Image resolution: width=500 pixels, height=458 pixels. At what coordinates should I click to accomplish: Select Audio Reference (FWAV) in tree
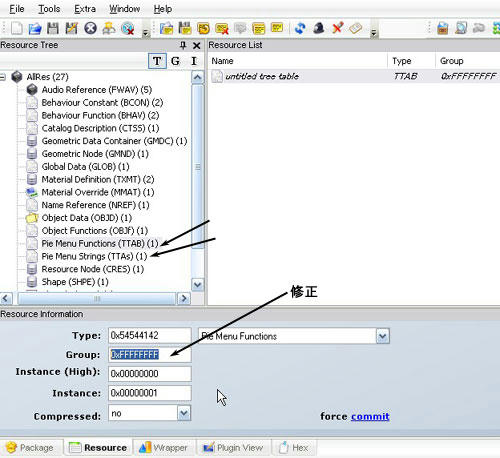(97, 90)
